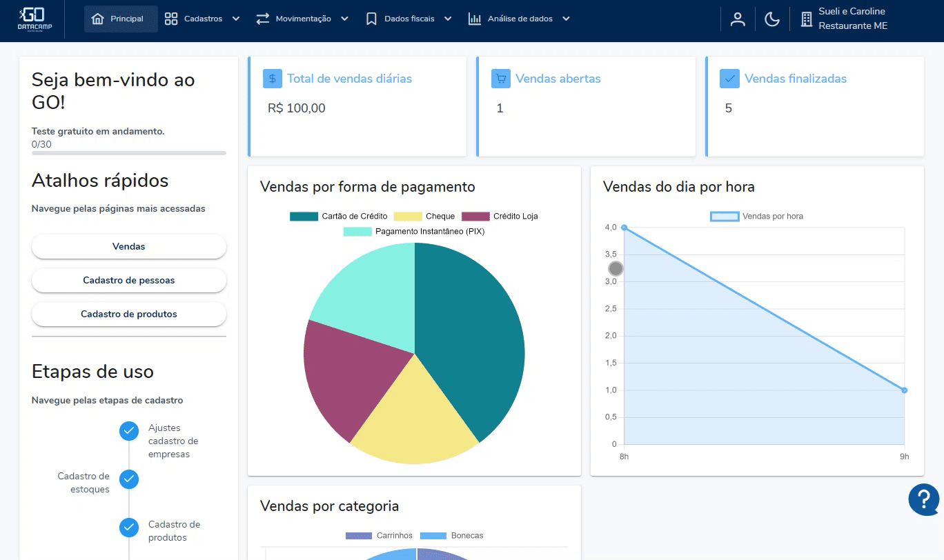944x560 pixels.
Task: Open the user profile icon
Action: 738,19
